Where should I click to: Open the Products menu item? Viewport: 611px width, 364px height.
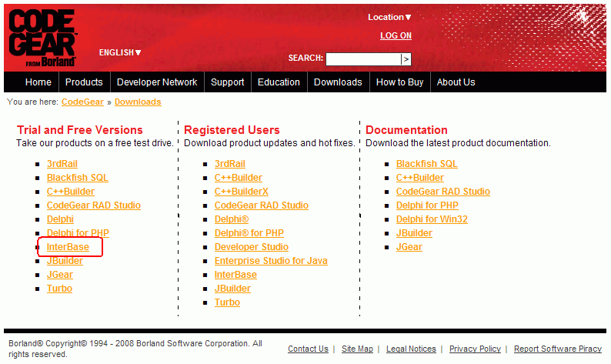[x=84, y=82]
